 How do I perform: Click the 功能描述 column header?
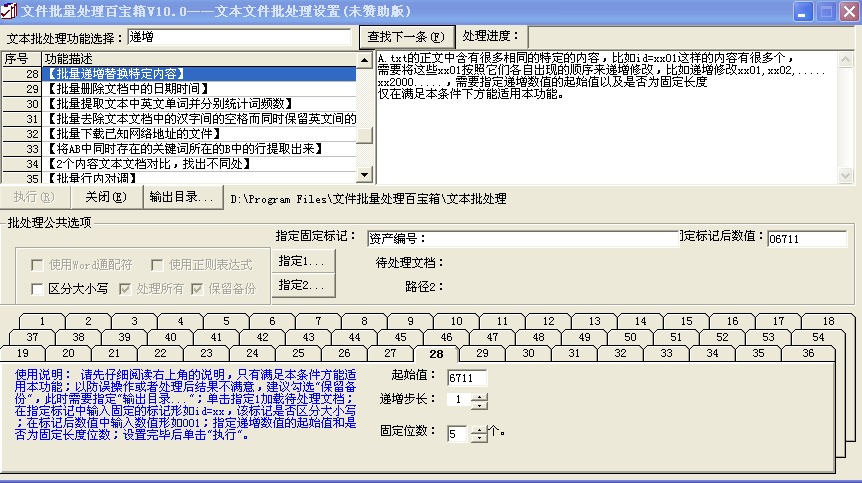pyautogui.click(x=199, y=59)
